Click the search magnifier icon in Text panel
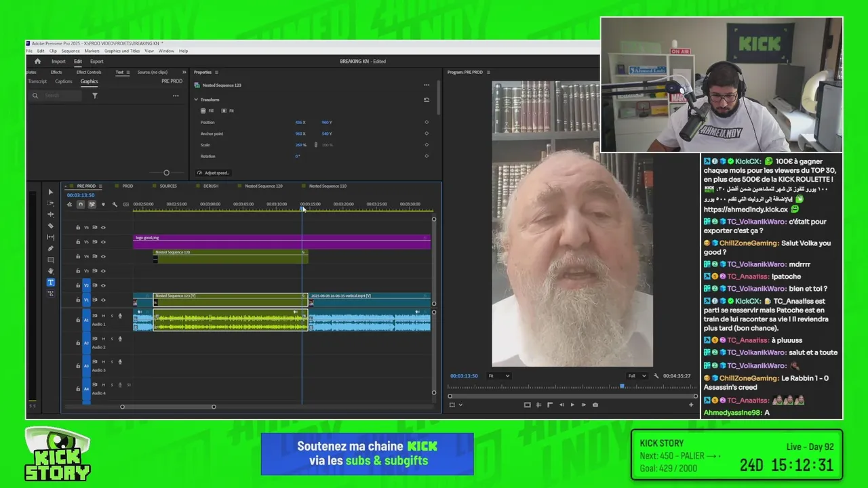Viewport: 868px width, 488px height. (x=35, y=96)
